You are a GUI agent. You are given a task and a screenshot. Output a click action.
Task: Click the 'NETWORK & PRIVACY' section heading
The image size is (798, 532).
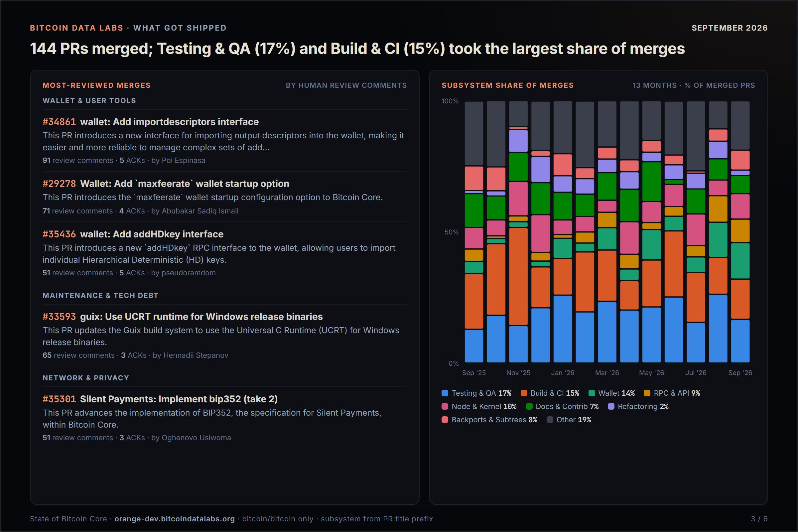coord(86,378)
